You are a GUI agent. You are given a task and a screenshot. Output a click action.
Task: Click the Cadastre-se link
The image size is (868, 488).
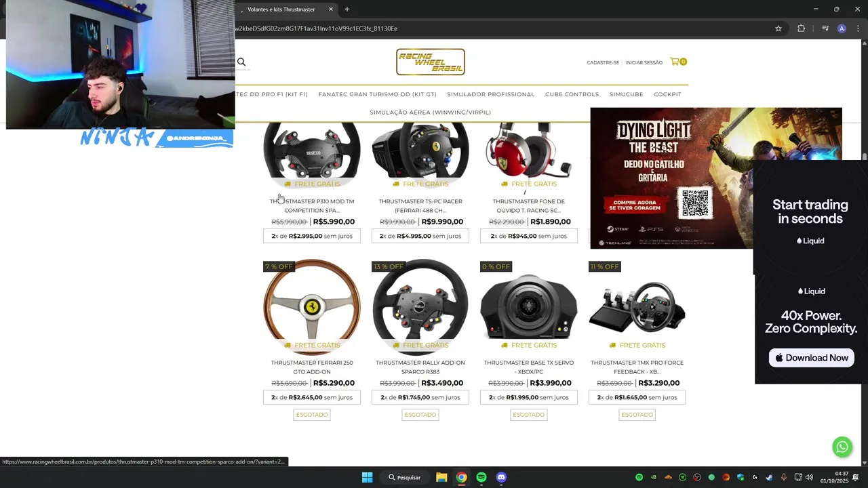[x=603, y=62]
